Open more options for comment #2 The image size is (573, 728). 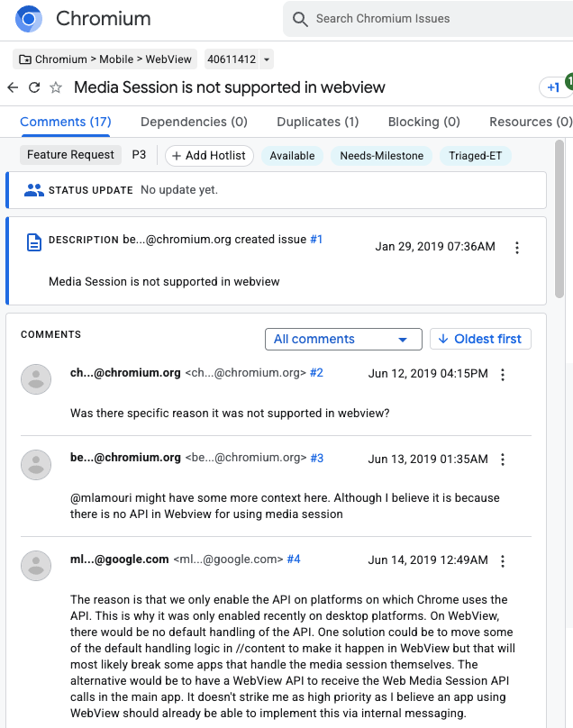click(x=503, y=375)
